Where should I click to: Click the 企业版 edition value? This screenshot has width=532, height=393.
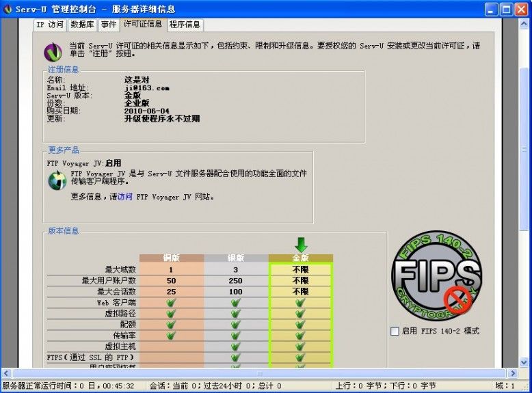tap(137, 103)
